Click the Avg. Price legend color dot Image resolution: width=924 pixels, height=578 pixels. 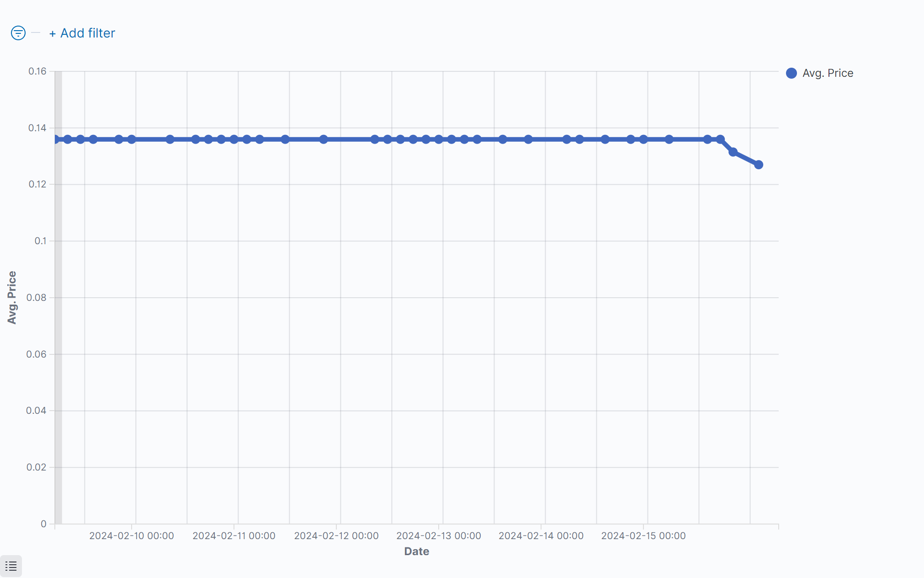(x=791, y=73)
